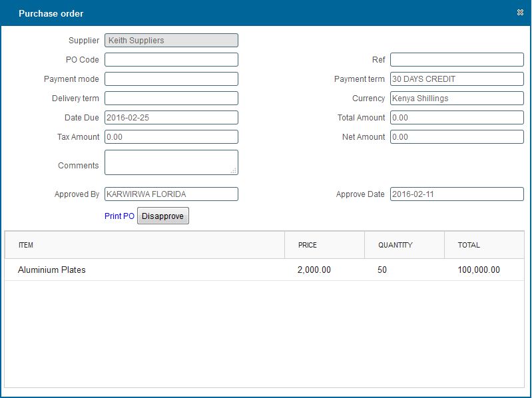This screenshot has width=532, height=398.
Task: Focus the Tax Amount field
Action: point(171,137)
